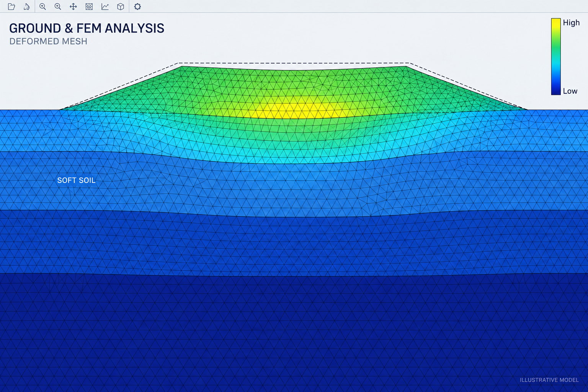Click the color scale legend bar
This screenshot has width=588, height=392.
coord(556,56)
